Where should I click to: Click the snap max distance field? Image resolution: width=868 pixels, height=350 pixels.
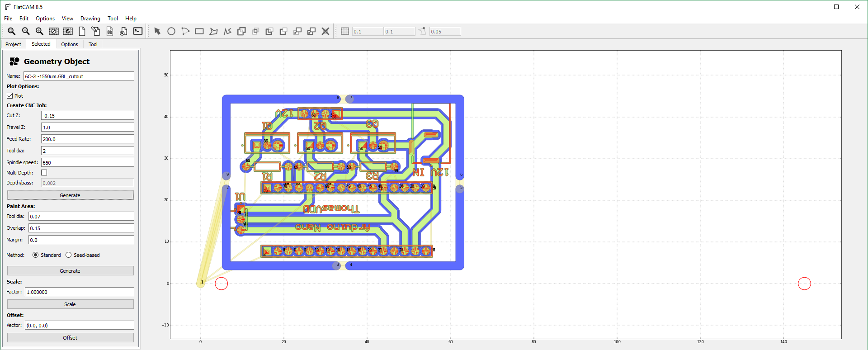coord(445,32)
